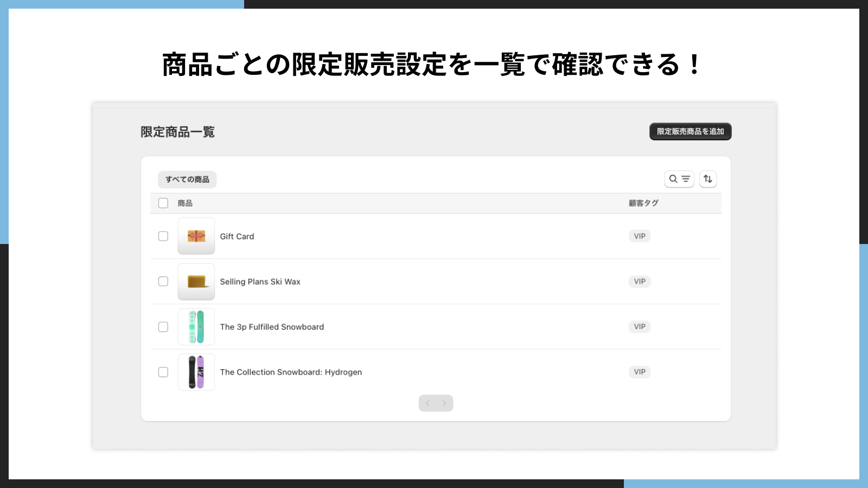Click the Collection Snowboard: Hydrogen image
Image resolution: width=868 pixels, height=488 pixels.
click(196, 372)
